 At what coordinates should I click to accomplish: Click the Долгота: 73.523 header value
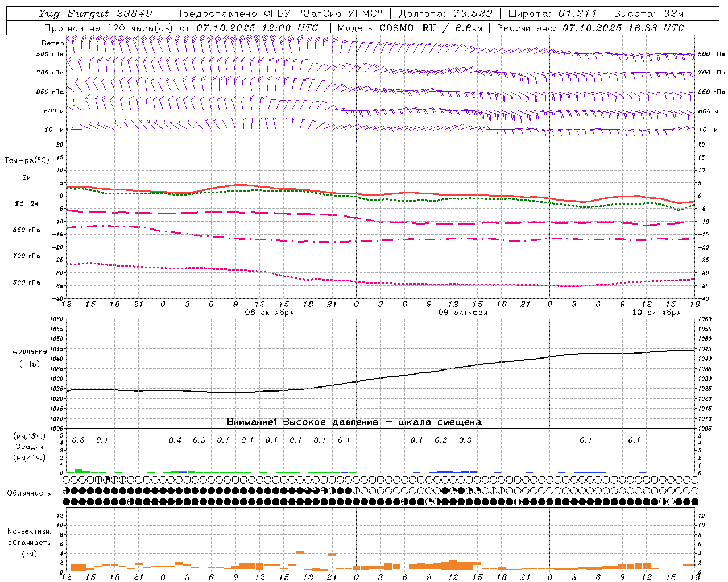click(x=446, y=14)
